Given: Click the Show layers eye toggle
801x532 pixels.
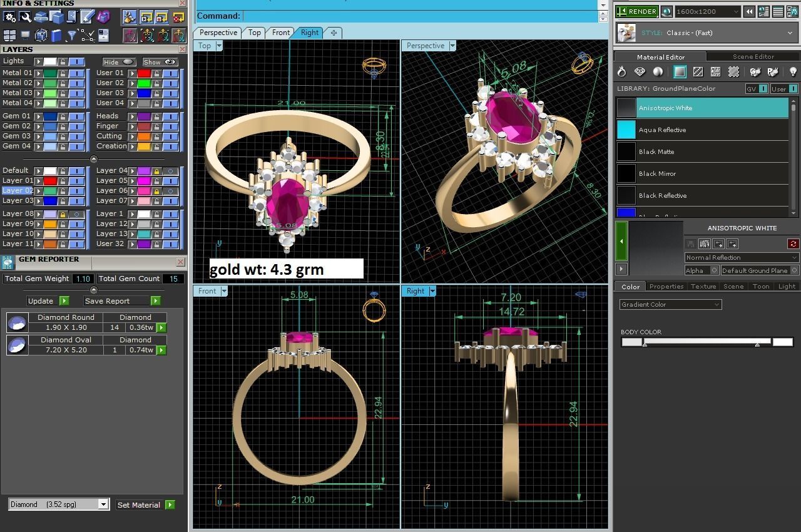Looking at the screenshot, I should pyautogui.click(x=160, y=62).
